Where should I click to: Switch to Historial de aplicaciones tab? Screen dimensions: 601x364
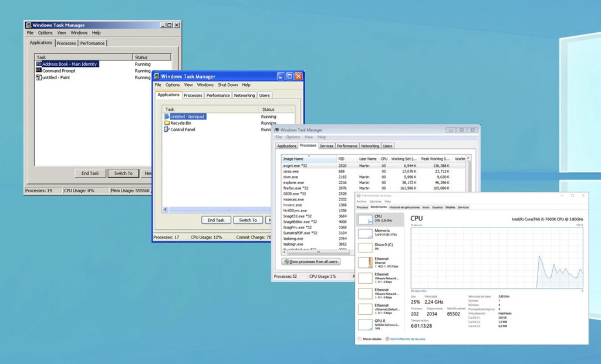[404, 207]
